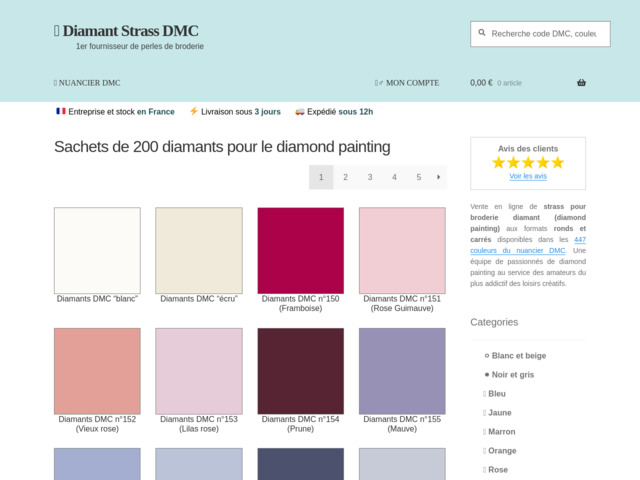Click Diamants DMC n°153 (Lilas rose) label
The width and height of the screenshot is (640, 480).
199,424
